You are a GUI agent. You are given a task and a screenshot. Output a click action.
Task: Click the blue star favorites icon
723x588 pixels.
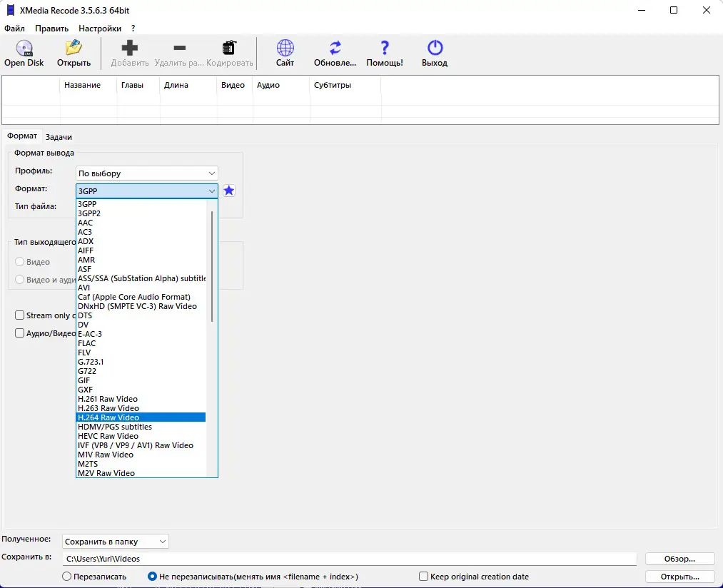(x=228, y=191)
